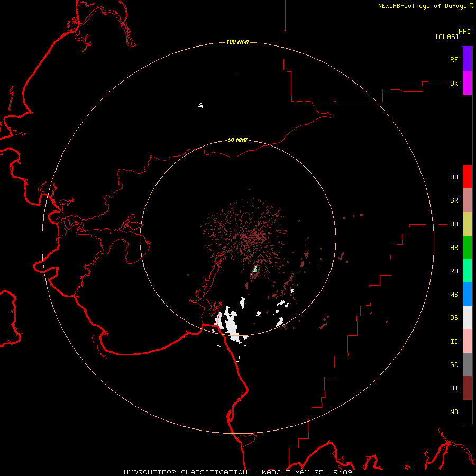Click the HR legend label
Screen dimensions: 476x476
point(454,248)
